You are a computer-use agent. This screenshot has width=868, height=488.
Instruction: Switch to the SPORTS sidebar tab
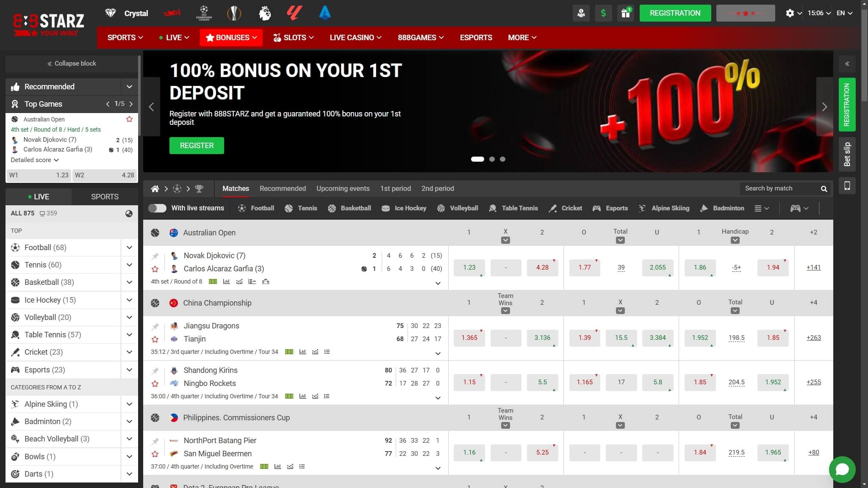coord(105,197)
